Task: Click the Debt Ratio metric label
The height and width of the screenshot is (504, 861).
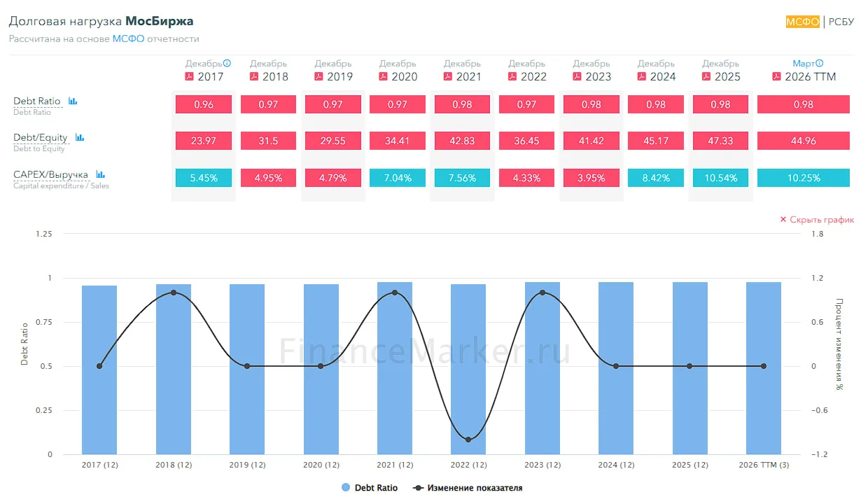Action: point(37,101)
